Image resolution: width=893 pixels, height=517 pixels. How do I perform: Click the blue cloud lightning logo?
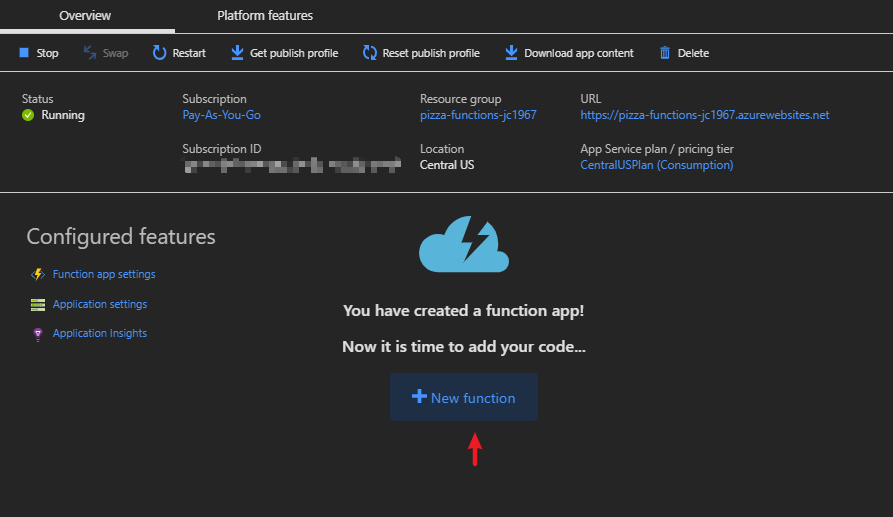pyautogui.click(x=464, y=244)
